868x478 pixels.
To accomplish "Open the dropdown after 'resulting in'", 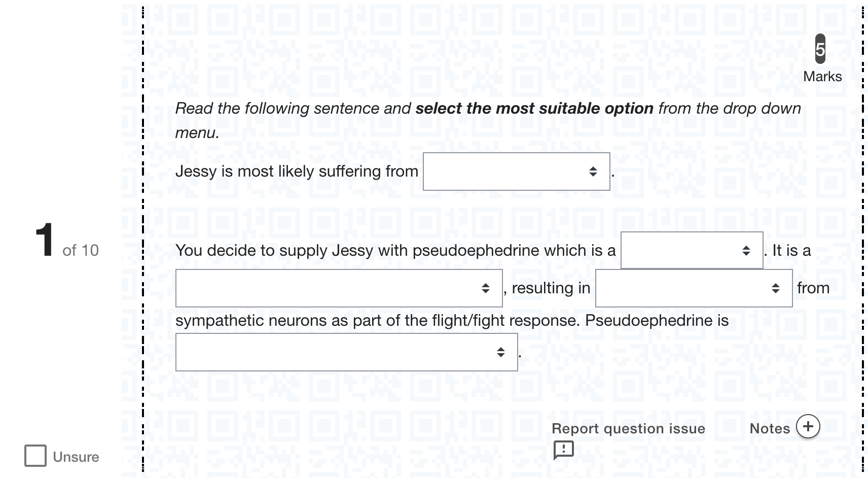I will 694,288.
